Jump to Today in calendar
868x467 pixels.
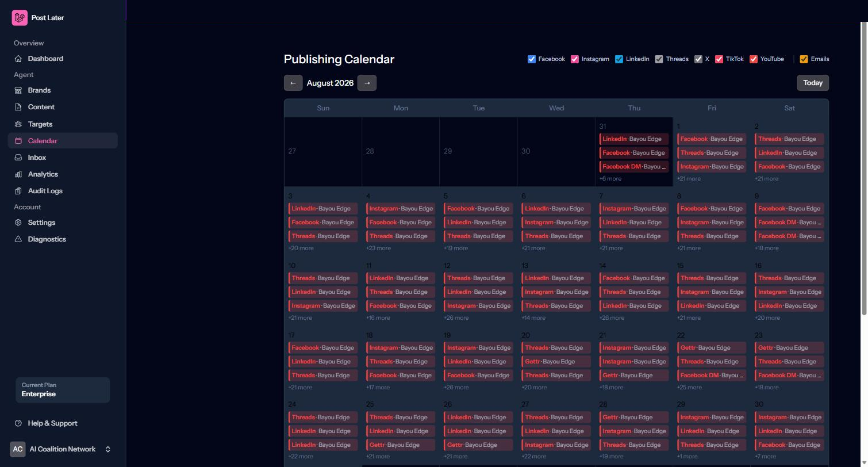click(x=813, y=83)
